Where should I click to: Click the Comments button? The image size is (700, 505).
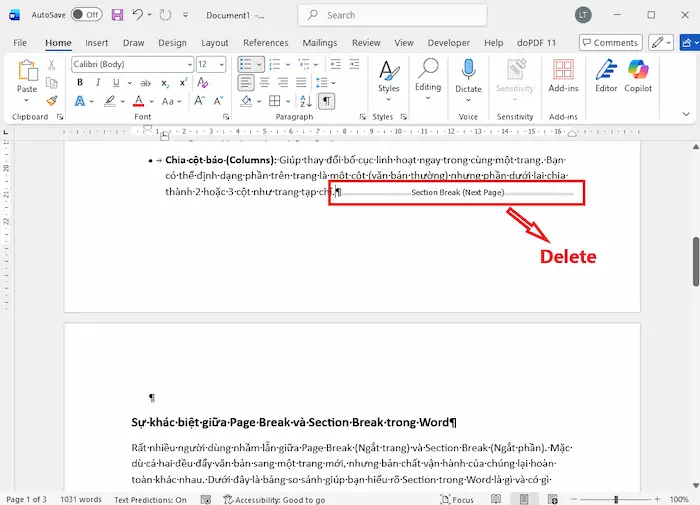[609, 43]
